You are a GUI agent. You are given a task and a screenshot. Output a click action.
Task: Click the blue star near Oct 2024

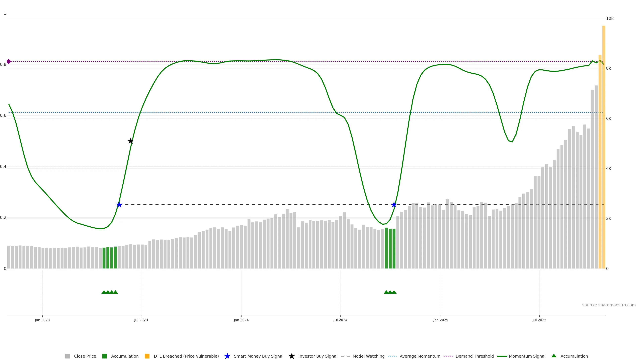click(394, 205)
